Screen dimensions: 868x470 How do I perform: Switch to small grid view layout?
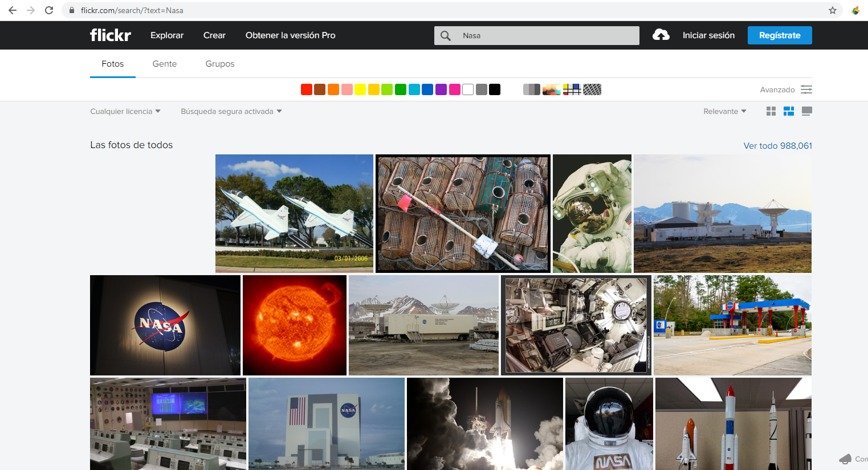771,111
